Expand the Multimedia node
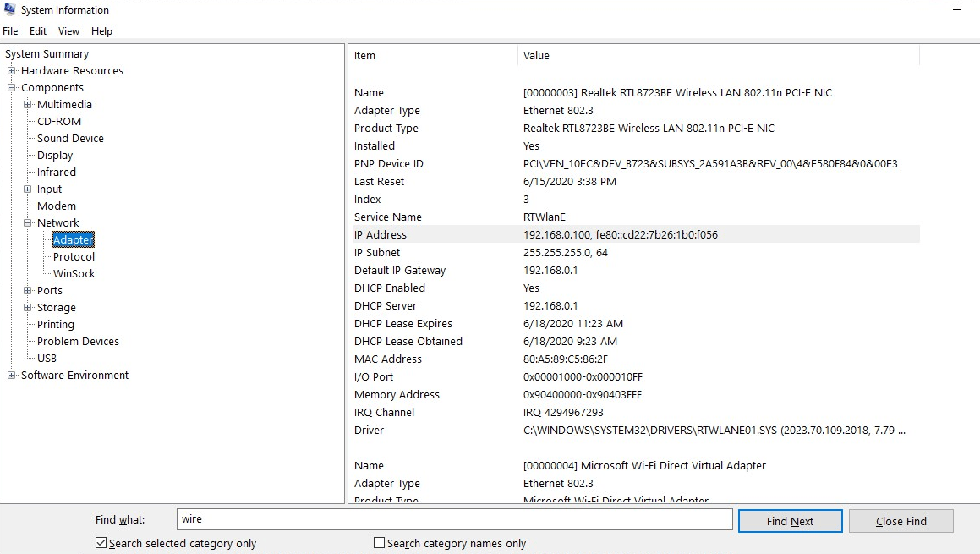The width and height of the screenshot is (980, 554). pos(28,104)
